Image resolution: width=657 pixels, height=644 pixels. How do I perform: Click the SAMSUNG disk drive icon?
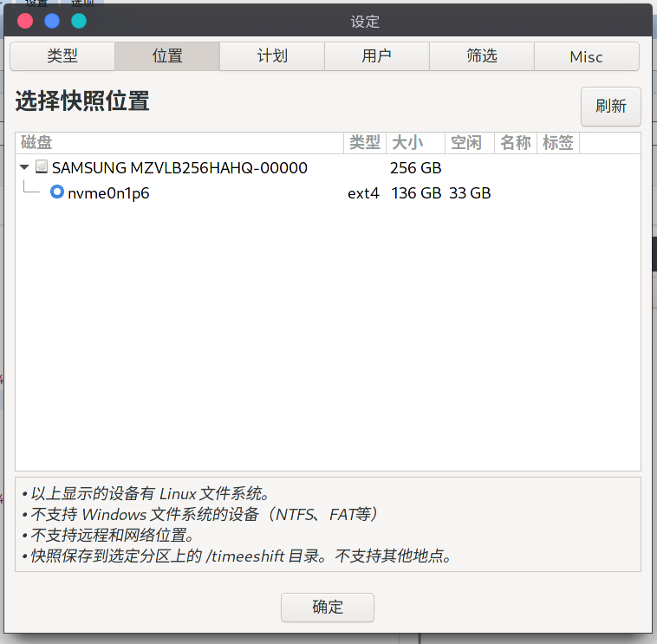(x=42, y=166)
